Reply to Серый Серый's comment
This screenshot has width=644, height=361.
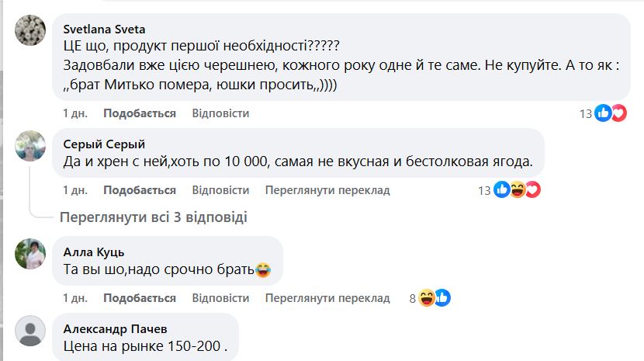tap(220, 189)
